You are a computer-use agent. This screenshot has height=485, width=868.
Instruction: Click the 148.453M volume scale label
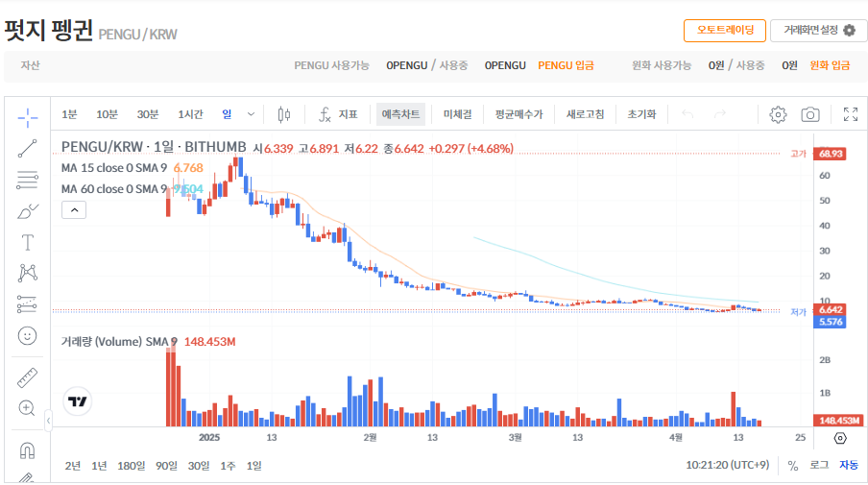click(838, 421)
